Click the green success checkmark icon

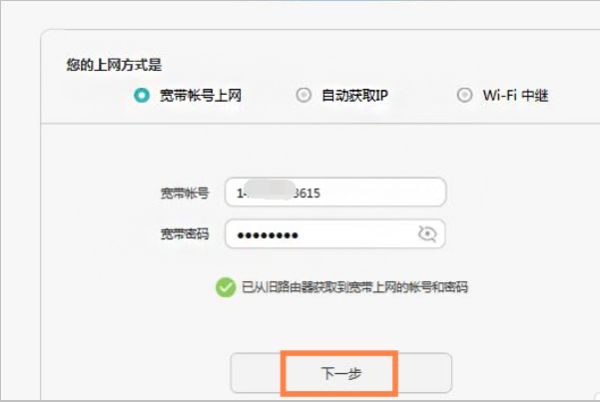point(225,287)
